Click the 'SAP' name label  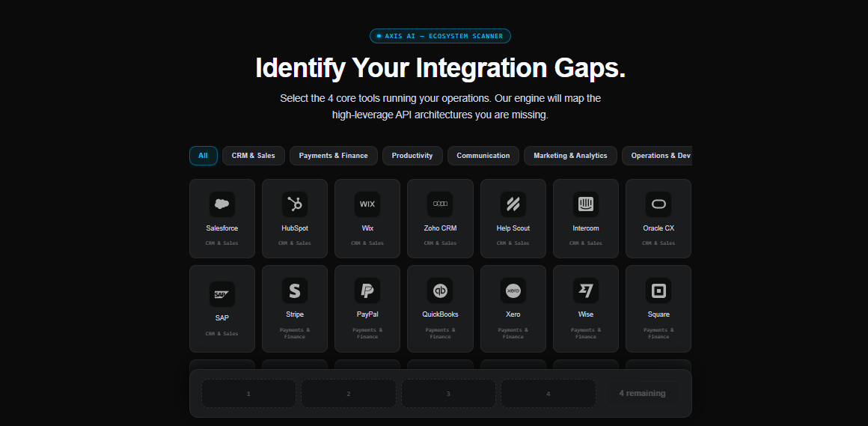coord(222,318)
